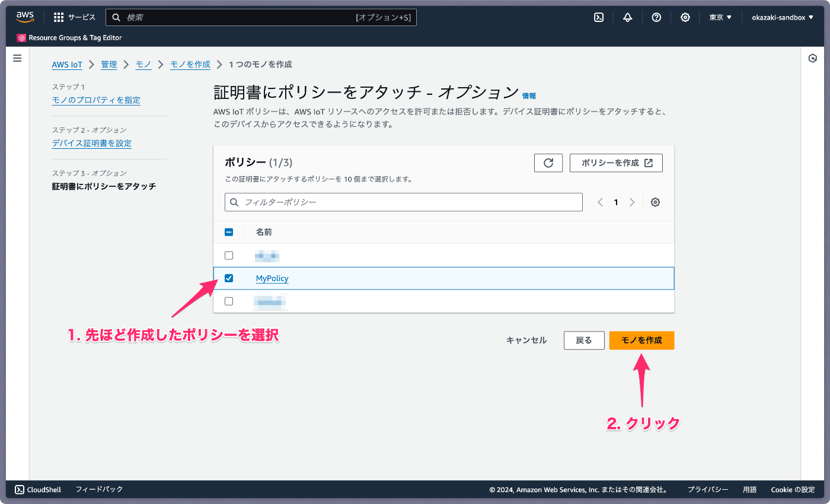Open 用語 footer link
Viewport: 830px width, 504px height.
coord(750,490)
